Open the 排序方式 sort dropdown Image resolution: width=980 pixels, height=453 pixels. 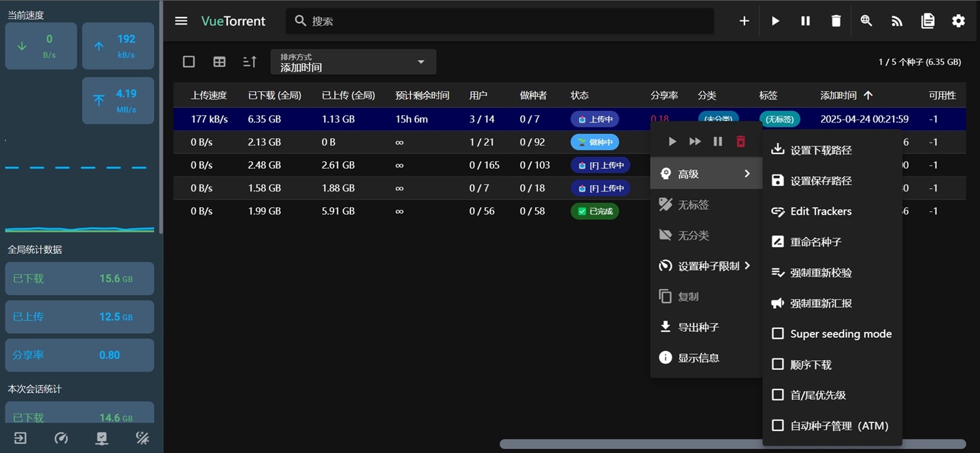click(x=353, y=62)
